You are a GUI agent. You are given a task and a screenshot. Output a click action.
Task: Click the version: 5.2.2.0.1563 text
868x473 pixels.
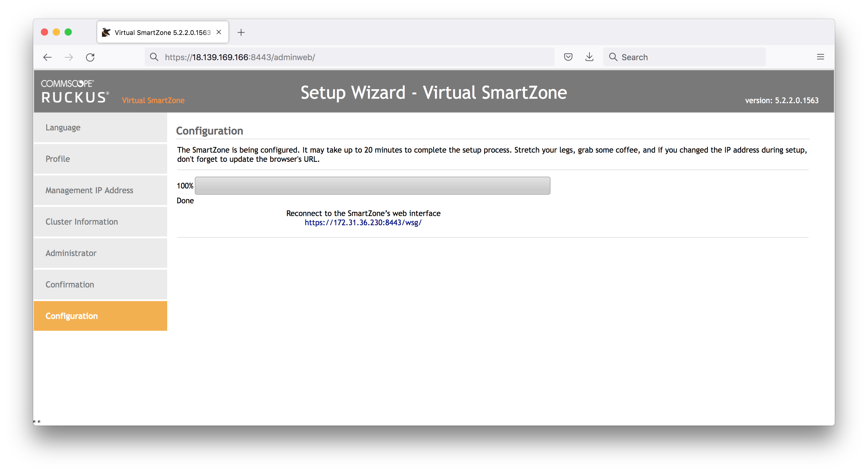781,100
